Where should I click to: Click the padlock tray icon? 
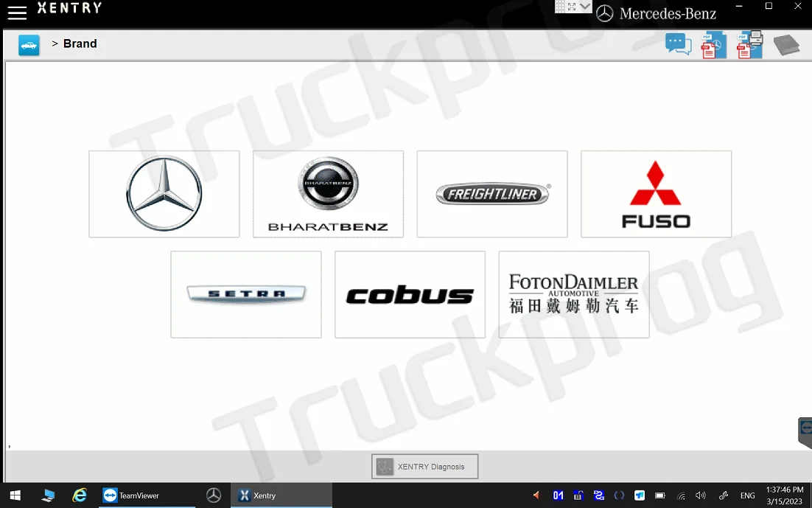[578, 495]
